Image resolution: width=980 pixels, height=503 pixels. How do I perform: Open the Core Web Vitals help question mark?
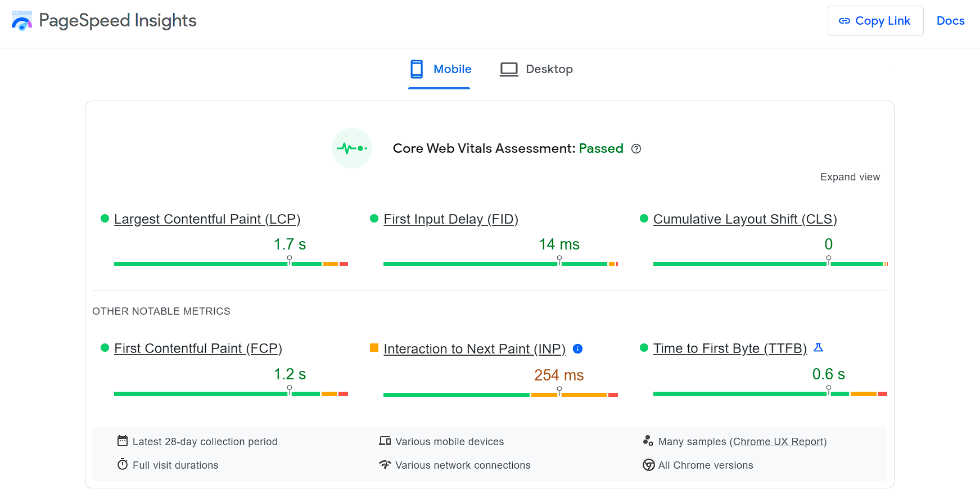tap(636, 149)
